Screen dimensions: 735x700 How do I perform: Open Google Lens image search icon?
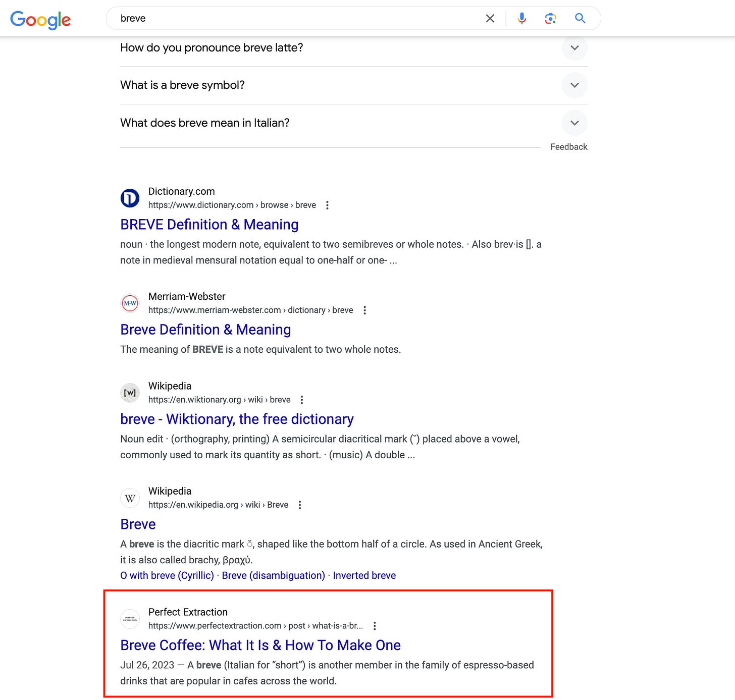550,19
